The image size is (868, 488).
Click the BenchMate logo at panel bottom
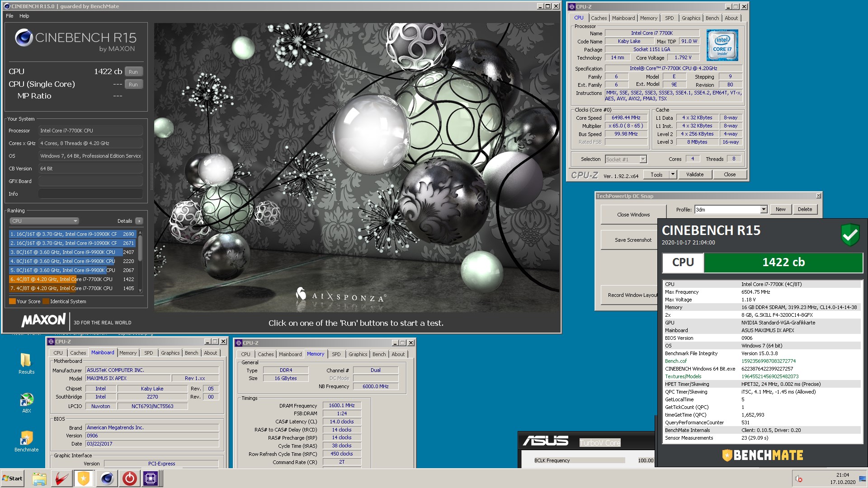(x=762, y=455)
